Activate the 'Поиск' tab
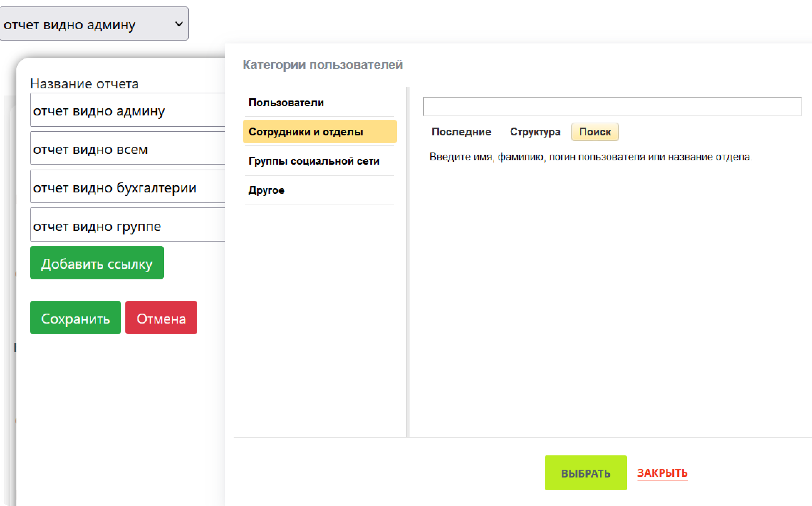The height and width of the screenshot is (506, 812). coord(595,132)
